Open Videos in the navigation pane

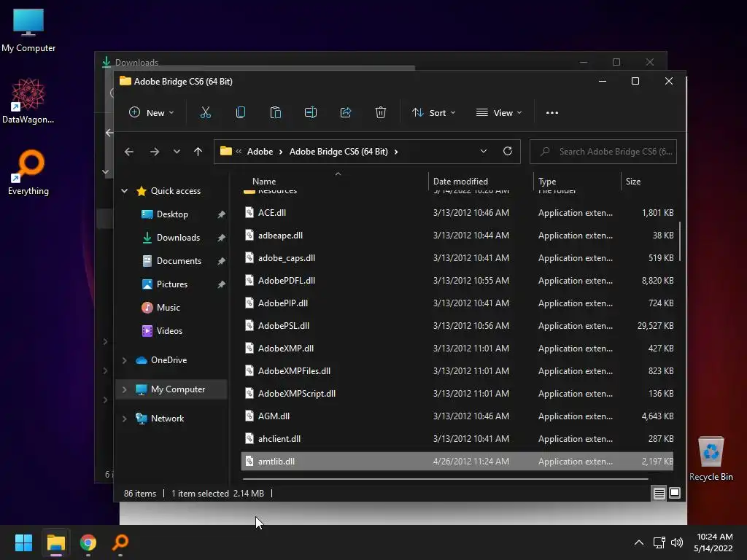[x=169, y=331]
